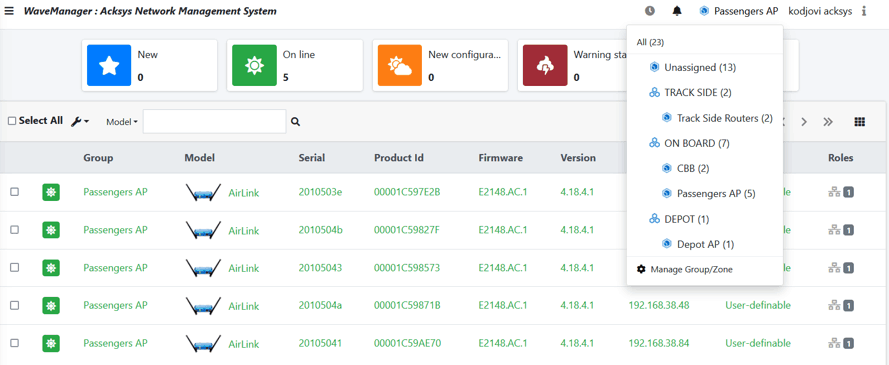This screenshot has width=889, height=365.
Task: Open the Model filter dropdown
Action: point(122,122)
